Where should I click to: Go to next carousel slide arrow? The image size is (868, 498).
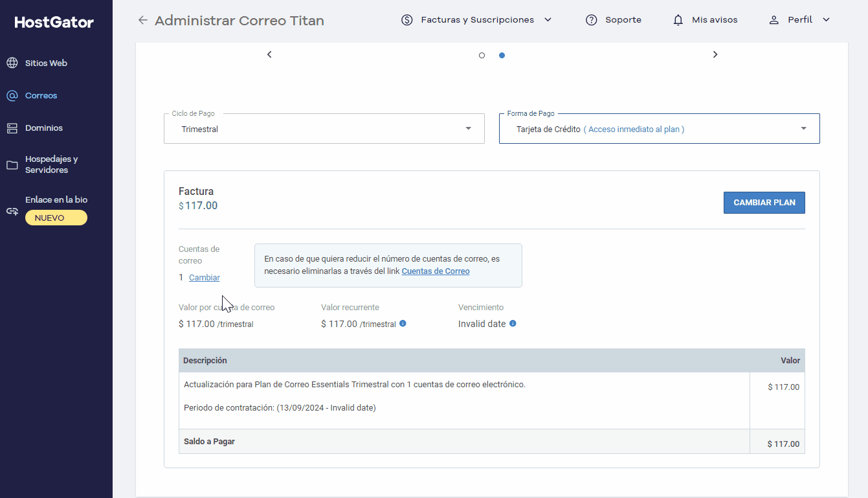(715, 54)
